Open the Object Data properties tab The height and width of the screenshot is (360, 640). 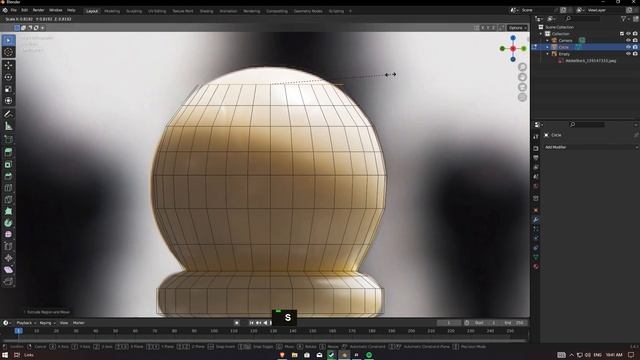536,257
